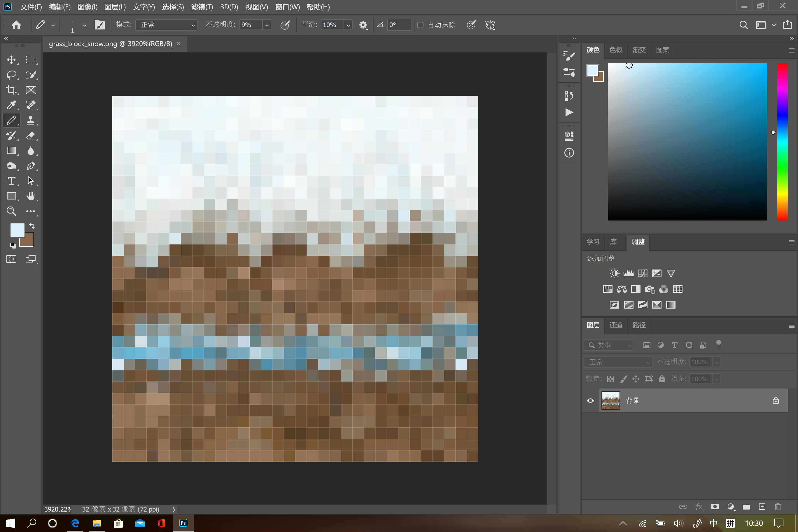The width and height of the screenshot is (798, 532).
Task: Open the layer filter 类型 dropdown
Action: pos(609,345)
